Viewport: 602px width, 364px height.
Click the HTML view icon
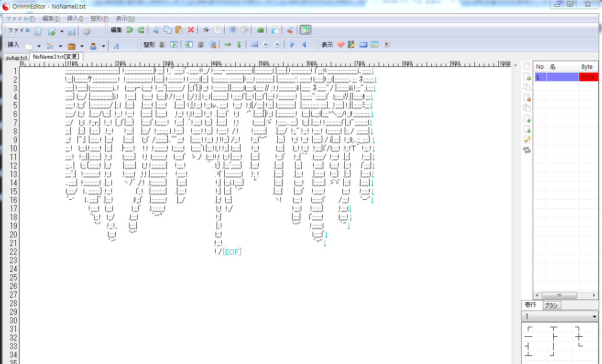click(x=363, y=45)
